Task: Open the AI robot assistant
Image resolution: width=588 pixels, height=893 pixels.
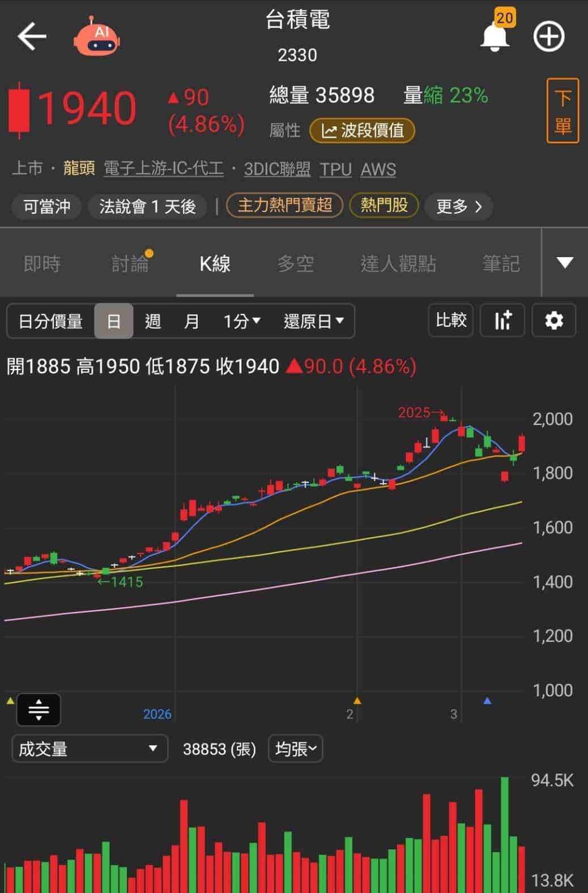Action: click(x=97, y=36)
